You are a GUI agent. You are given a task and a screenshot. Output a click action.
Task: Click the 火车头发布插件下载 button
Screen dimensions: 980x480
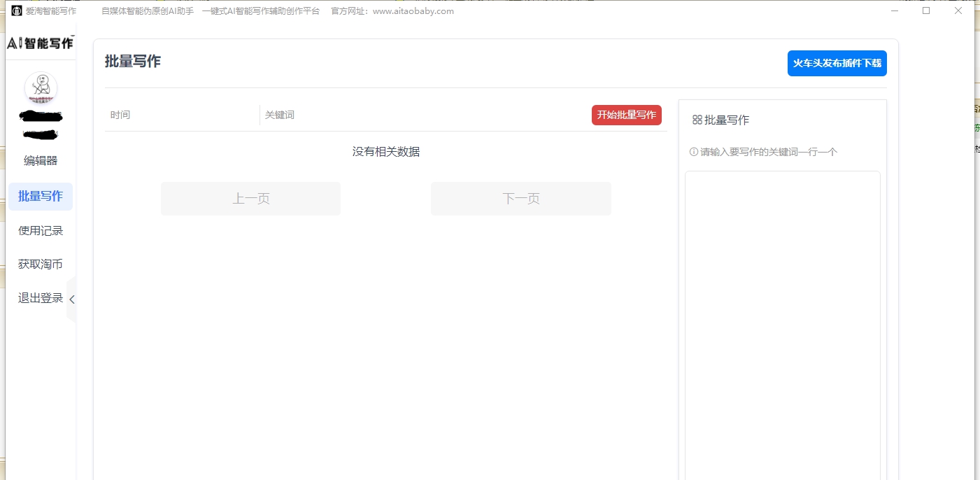tap(837, 63)
